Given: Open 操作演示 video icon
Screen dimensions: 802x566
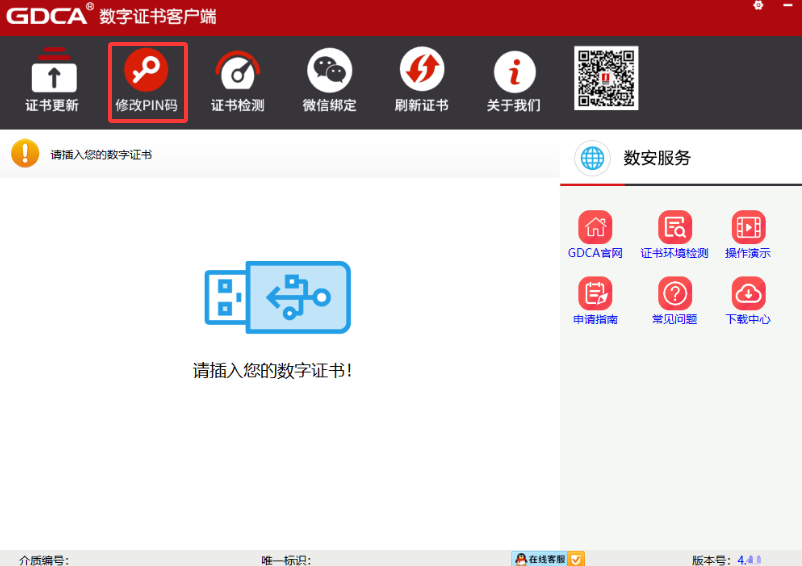Looking at the screenshot, I should [x=748, y=227].
